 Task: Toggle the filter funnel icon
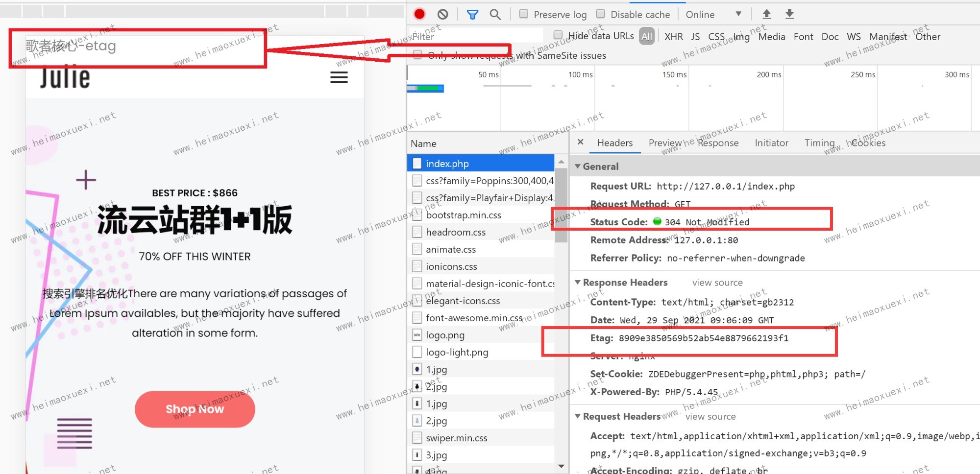coord(472,15)
